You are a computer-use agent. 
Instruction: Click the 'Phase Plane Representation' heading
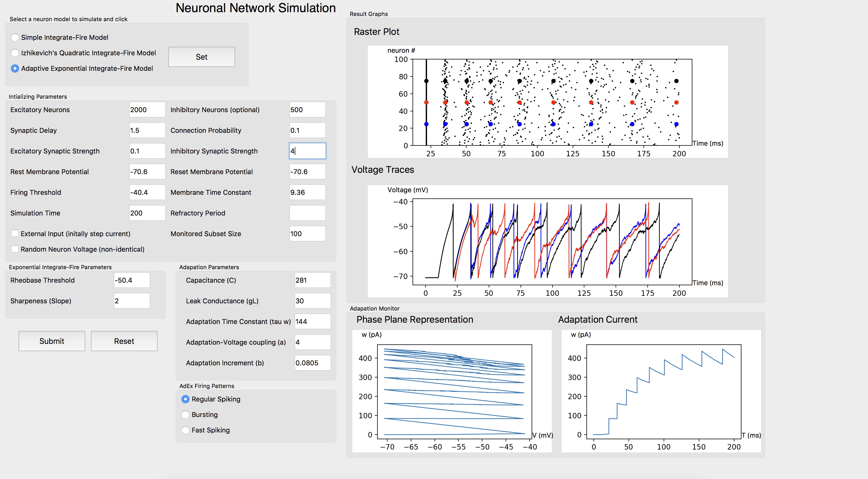tap(415, 320)
